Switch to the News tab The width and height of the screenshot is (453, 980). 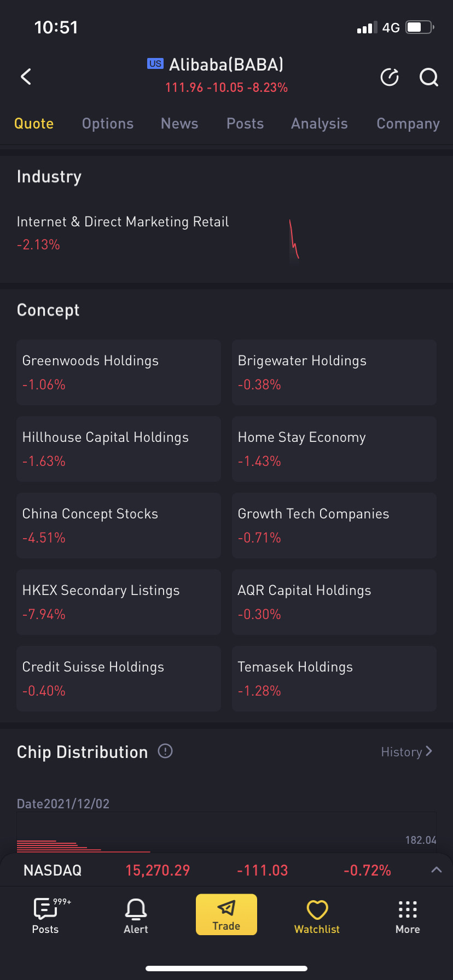point(179,124)
